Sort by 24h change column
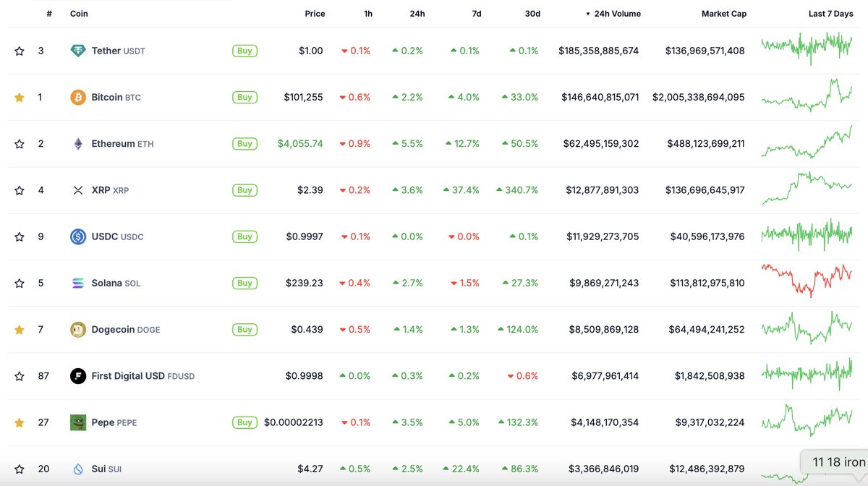The image size is (868, 486). coord(417,14)
